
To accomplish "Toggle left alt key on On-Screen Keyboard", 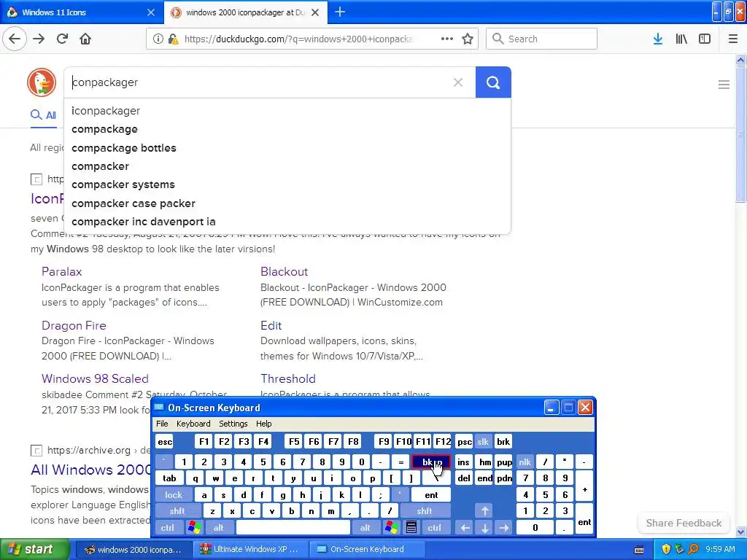I will coord(219,528).
